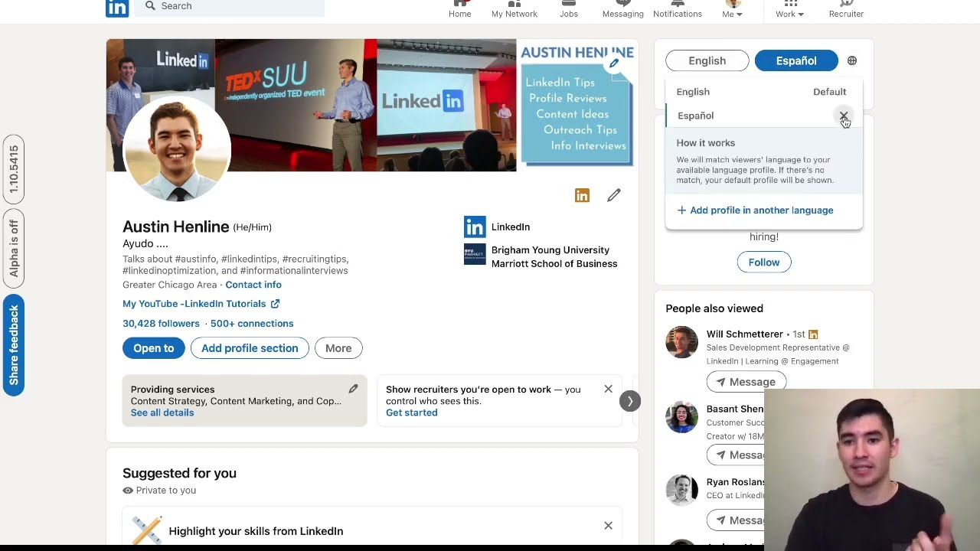
Task: Edit the profile banner with pencil icon
Action: click(613, 64)
